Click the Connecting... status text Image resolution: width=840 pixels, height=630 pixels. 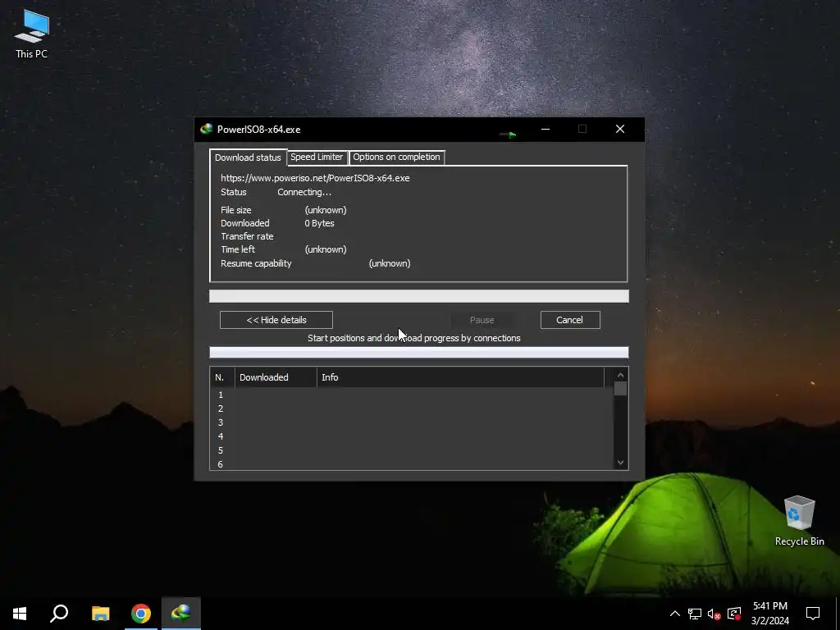pyautogui.click(x=304, y=192)
